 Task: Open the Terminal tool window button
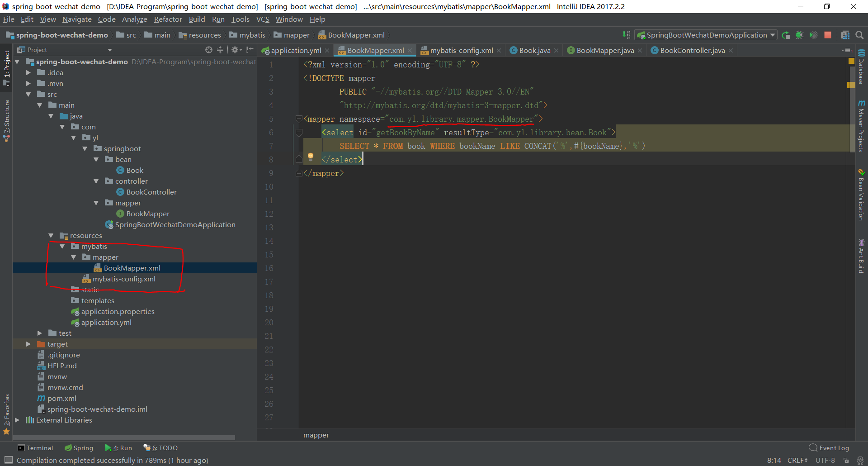click(35, 448)
